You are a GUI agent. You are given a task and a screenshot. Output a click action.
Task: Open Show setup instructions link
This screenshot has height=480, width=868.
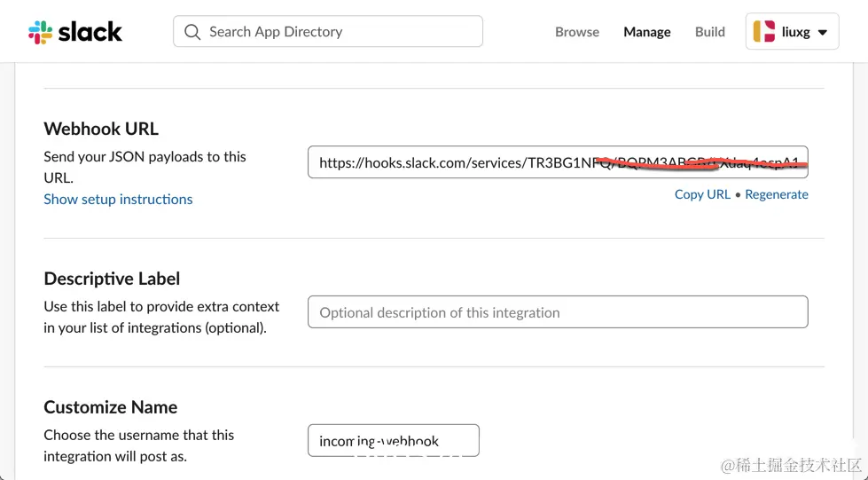118,199
